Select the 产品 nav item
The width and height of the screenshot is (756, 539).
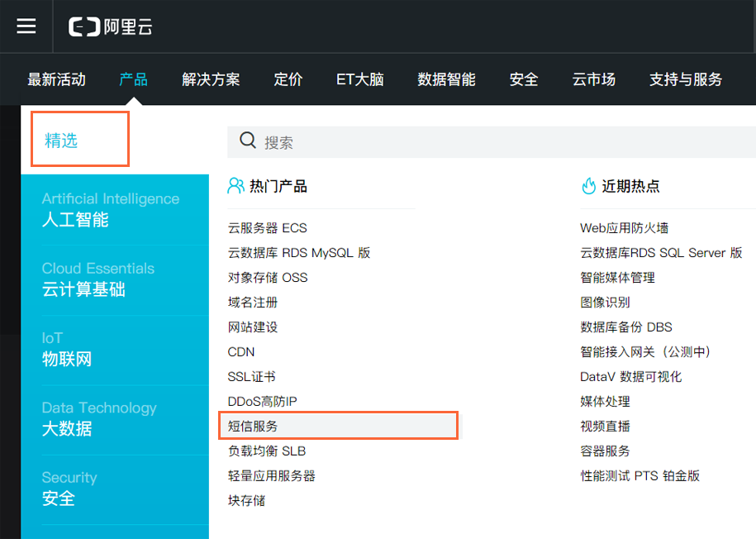point(134,79)
